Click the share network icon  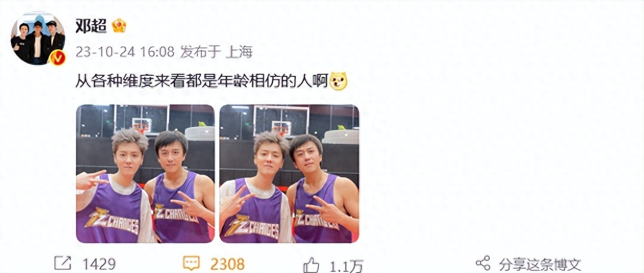click(x=483, y=263)
